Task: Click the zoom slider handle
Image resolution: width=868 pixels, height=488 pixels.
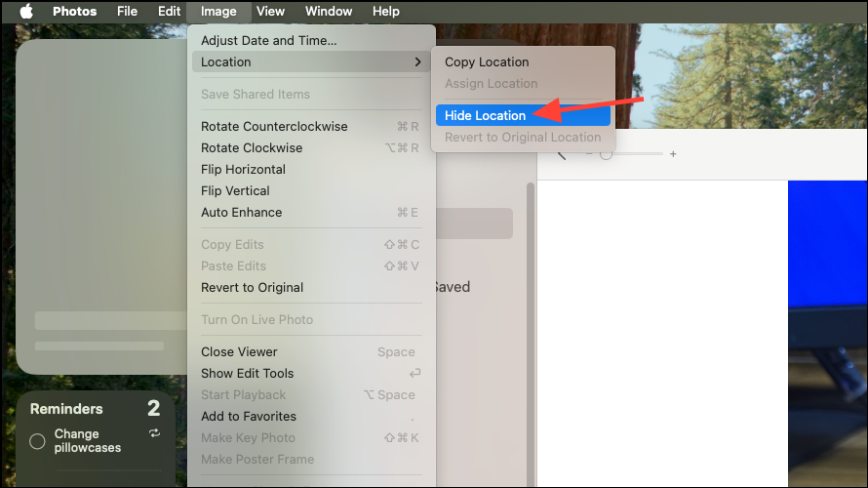Action: [x=606, y=154]
